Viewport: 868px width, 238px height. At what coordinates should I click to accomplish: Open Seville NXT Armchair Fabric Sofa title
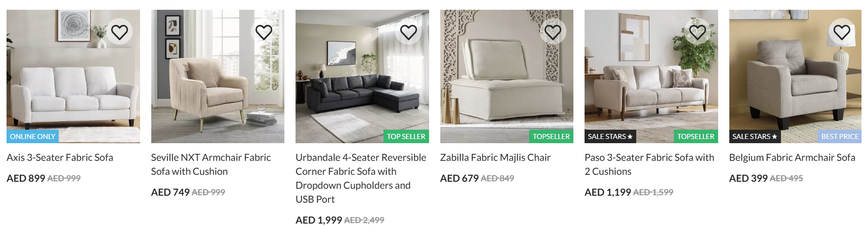click(211, 165)
